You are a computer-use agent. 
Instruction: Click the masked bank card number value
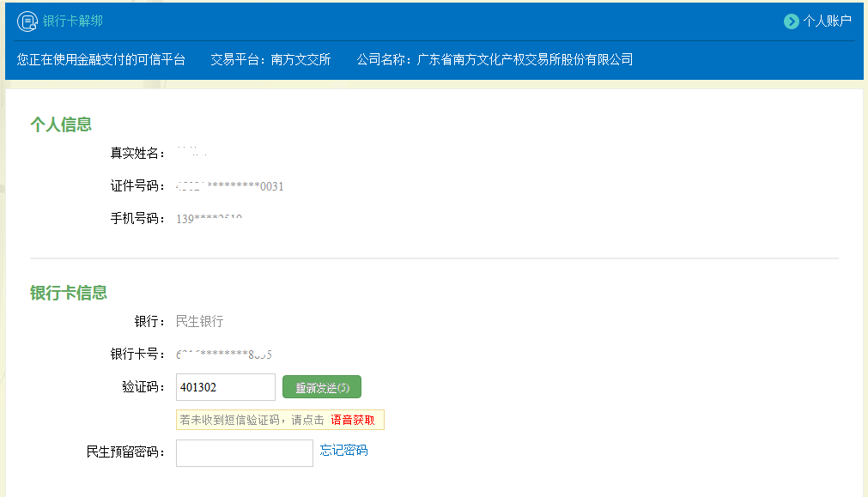coord(224,355)
